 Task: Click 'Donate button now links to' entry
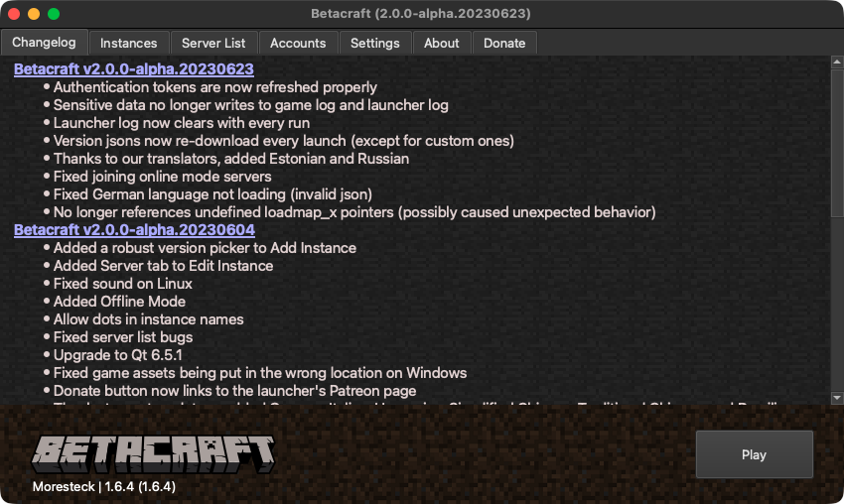point(234,391)
